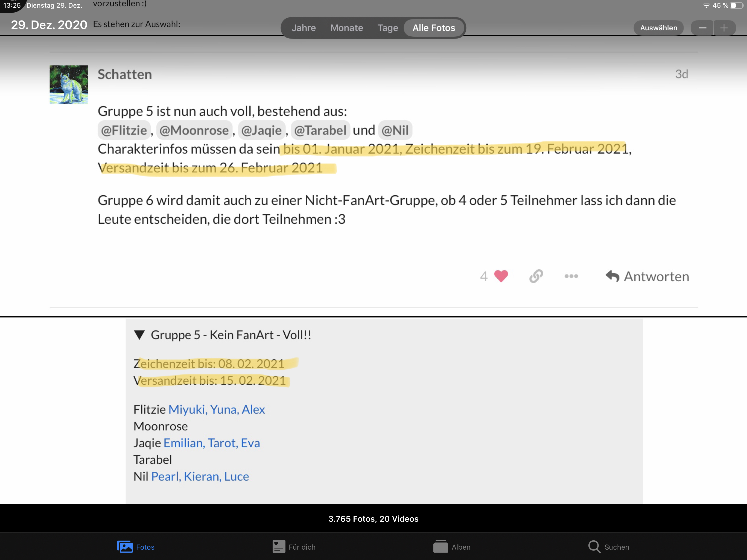Image resolution: width=747 pixels, height=560 pixels.
Task: Click the @Moonrose mention
Action: pyautogui.click(x=194, y=130)
